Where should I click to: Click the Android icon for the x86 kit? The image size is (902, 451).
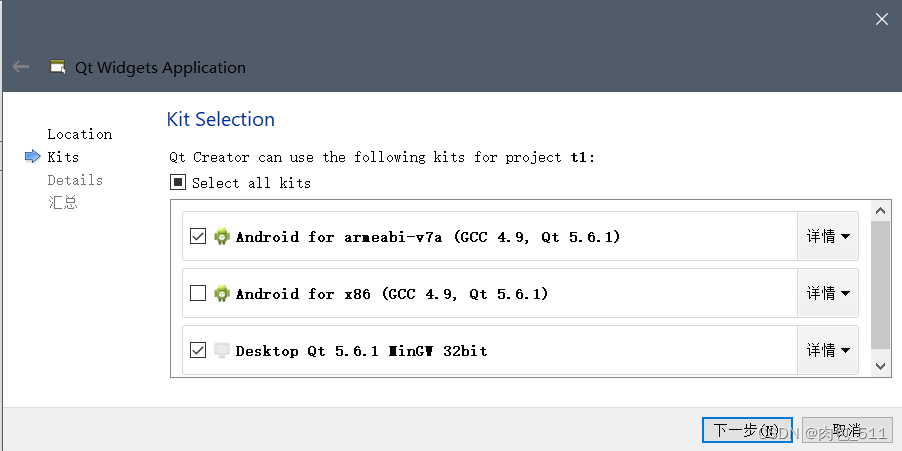tap(222, 294)
